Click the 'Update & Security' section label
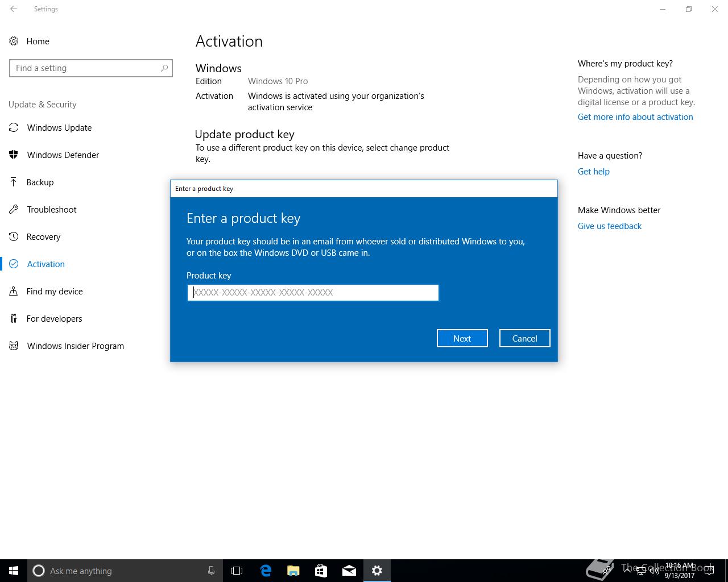Screen dimensions: 728x582 (x=43, y=105)
